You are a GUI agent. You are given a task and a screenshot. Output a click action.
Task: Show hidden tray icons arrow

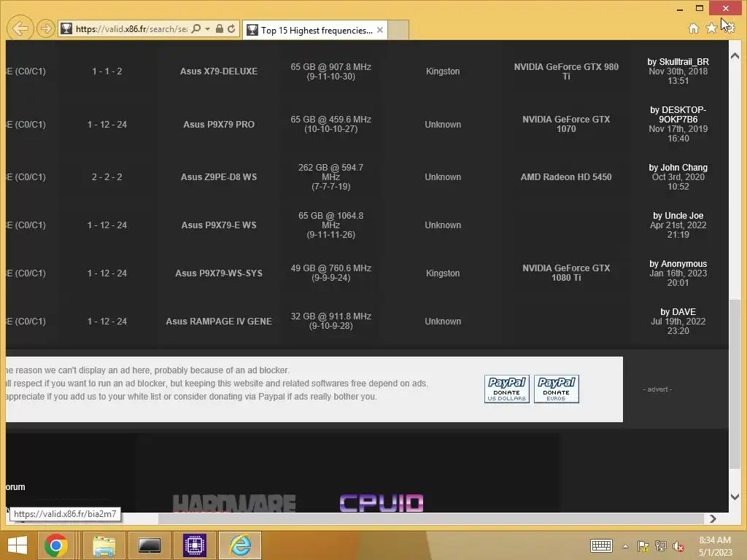click(625, 546)
